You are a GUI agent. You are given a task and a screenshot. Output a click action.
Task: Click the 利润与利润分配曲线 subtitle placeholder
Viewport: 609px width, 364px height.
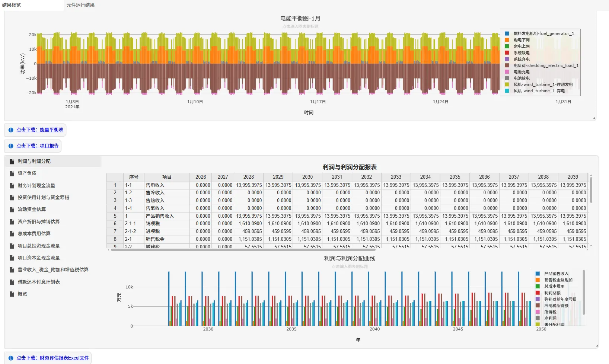(350, 266)
